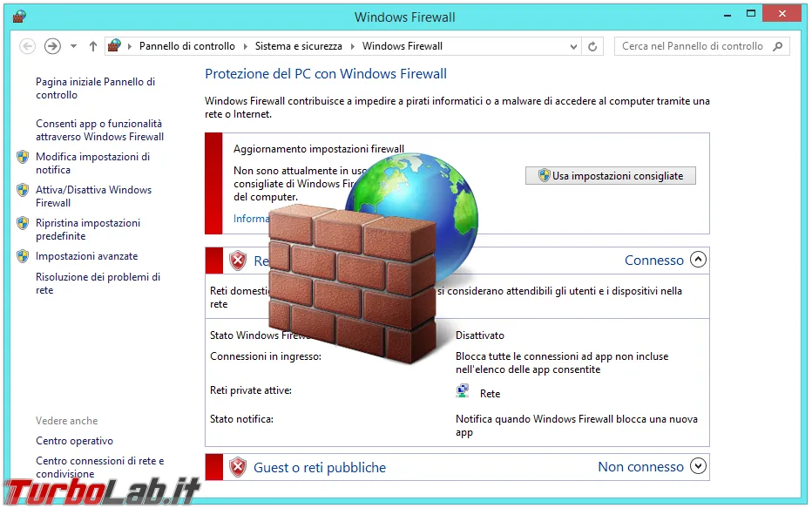Click Guest o reti pubbliche heading
The height and width of the screenshot is (508, 812).
click(x=320, y=468)
